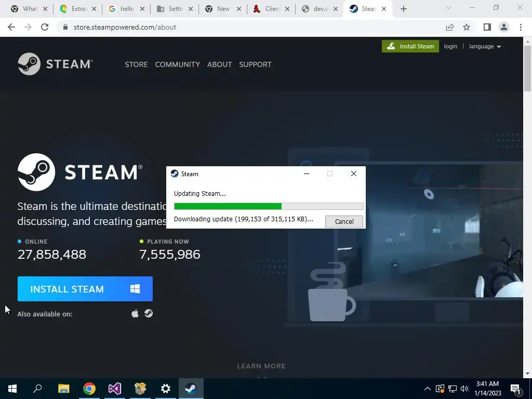Screen dimensions: 532x399
Task: Cancel the Steam update download
Action: coord(344,221)
